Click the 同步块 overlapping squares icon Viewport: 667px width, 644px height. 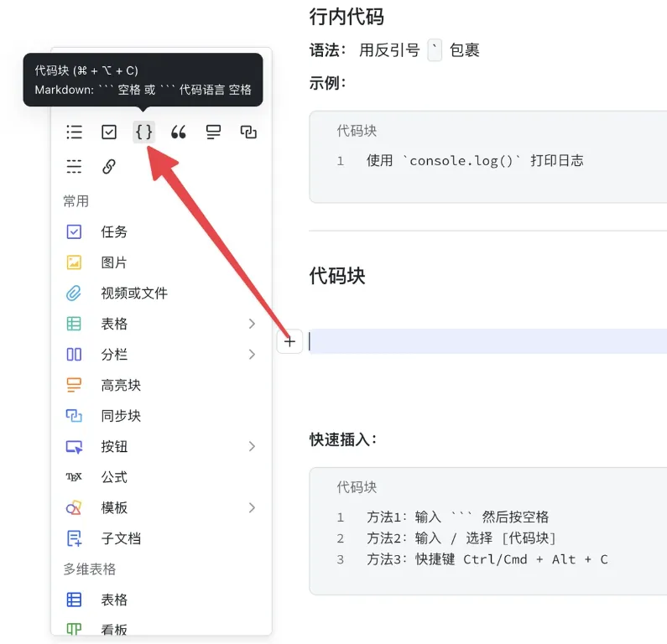pos(74,416)
